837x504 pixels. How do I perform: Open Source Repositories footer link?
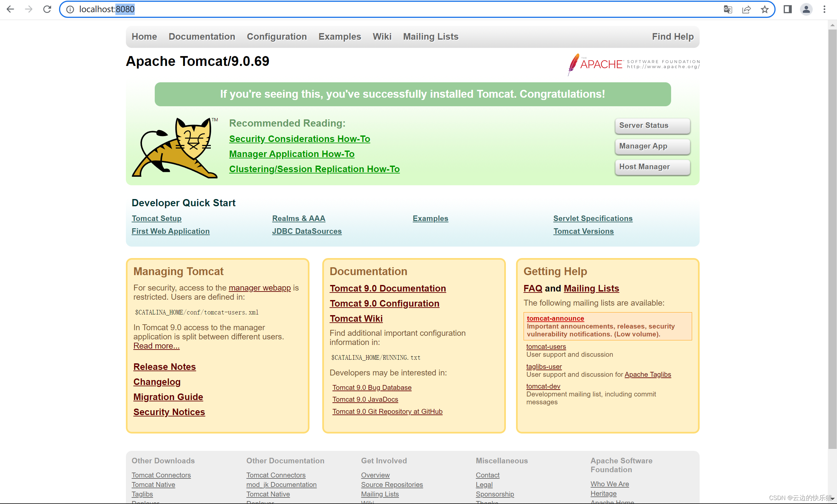pos(392,485)
